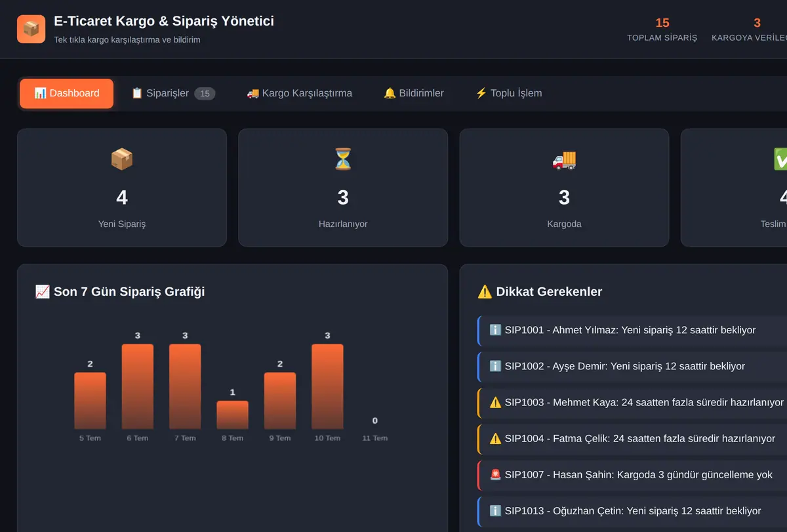Go to the Kargo Karşılaştırma tab
Screen dimensions: 787x532
[299, 93]
